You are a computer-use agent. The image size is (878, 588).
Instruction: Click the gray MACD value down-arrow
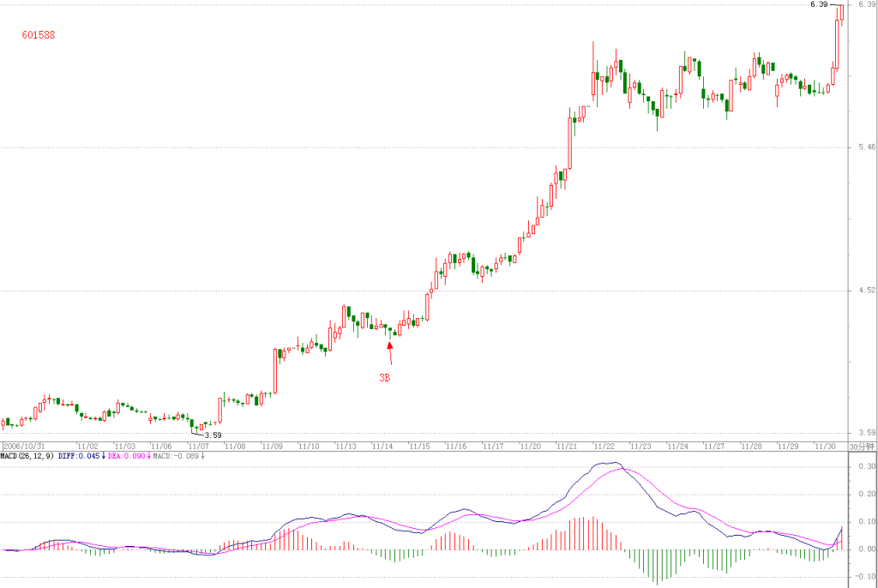(x=202, y=456)
